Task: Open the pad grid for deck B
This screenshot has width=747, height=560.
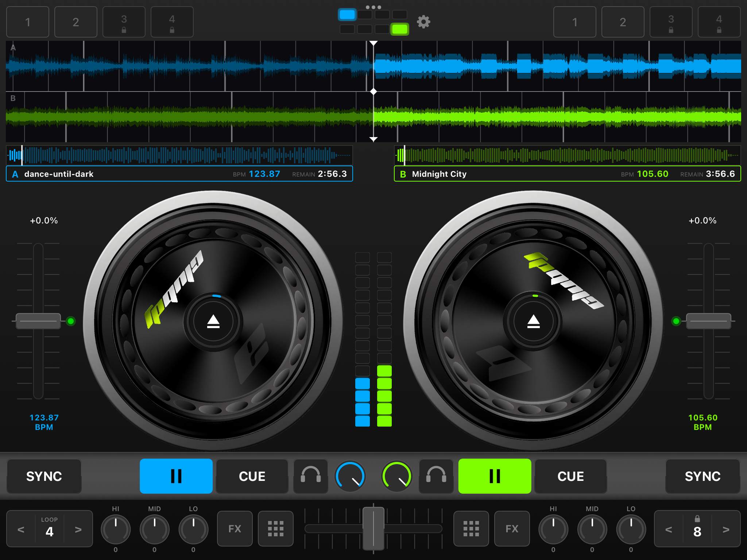Action: [x=471, y=529]
